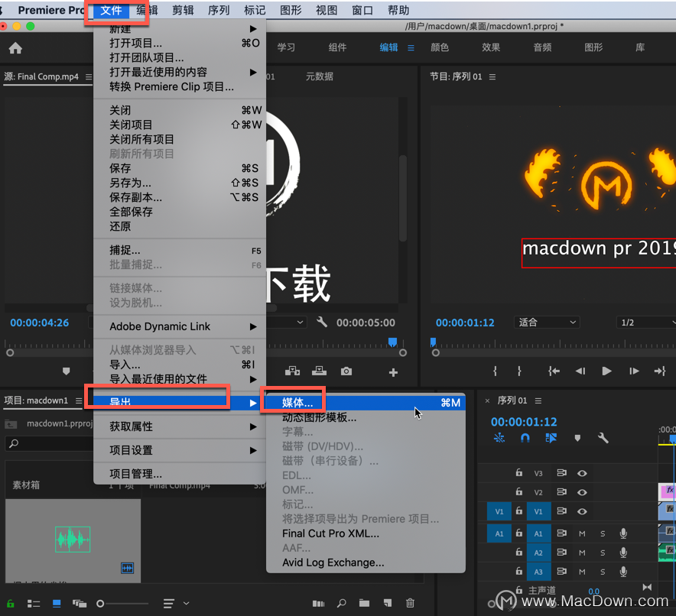The height and width of the screenshot is (616, 676).
Task: Click Find icon in Project panel
Action: (342, 603)
